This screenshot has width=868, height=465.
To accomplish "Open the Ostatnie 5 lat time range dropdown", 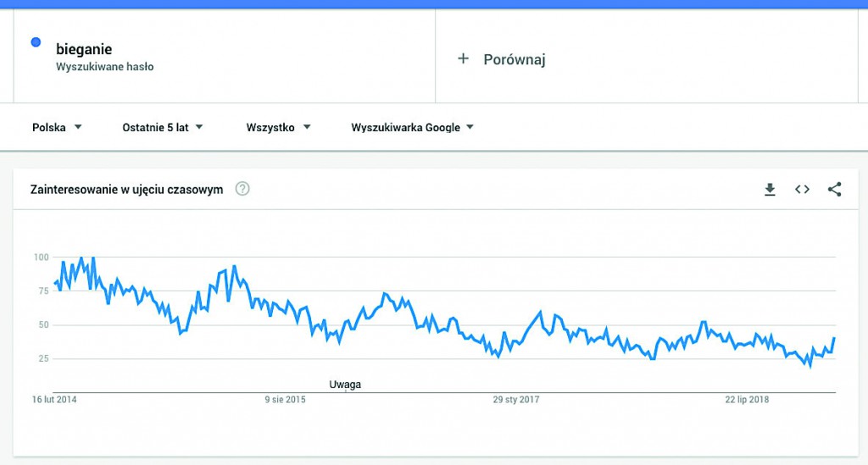I will (x=163, y=128).
